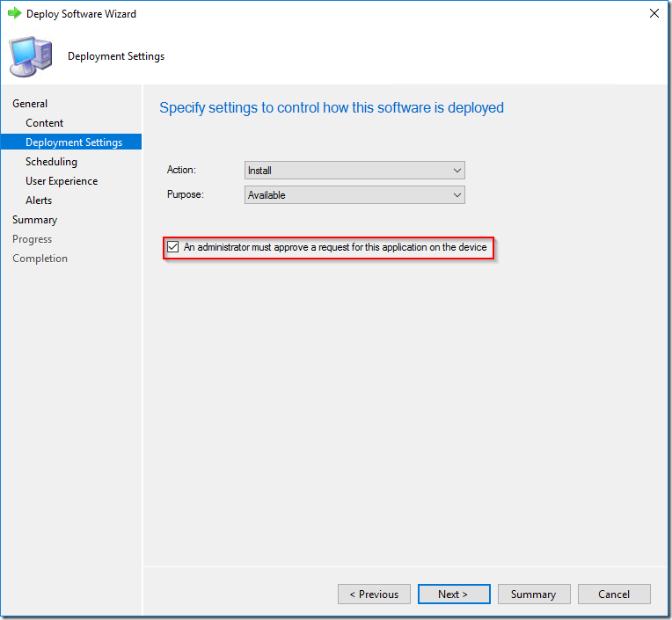Go to the Content step in sidebar
The width and height of the screenshot is (672, 620).
[x=44, y=123]
